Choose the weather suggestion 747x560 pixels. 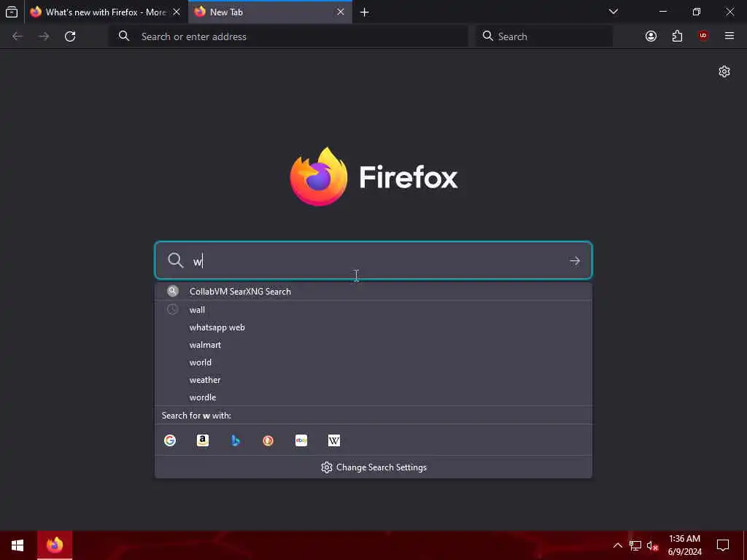click(373, 380)
